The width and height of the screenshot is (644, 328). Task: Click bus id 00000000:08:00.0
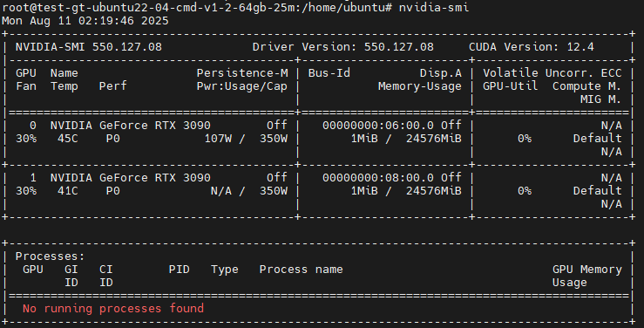tap(378, 178)
